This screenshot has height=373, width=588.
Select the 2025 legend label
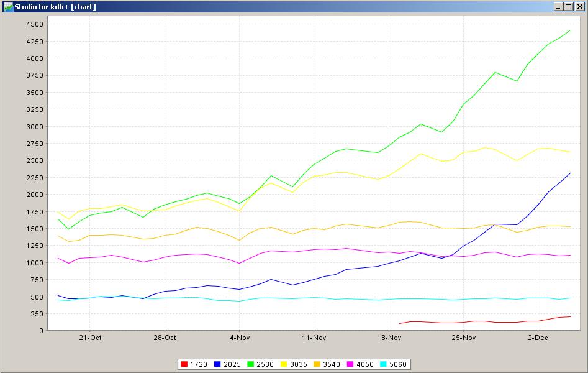pos(232,364)
